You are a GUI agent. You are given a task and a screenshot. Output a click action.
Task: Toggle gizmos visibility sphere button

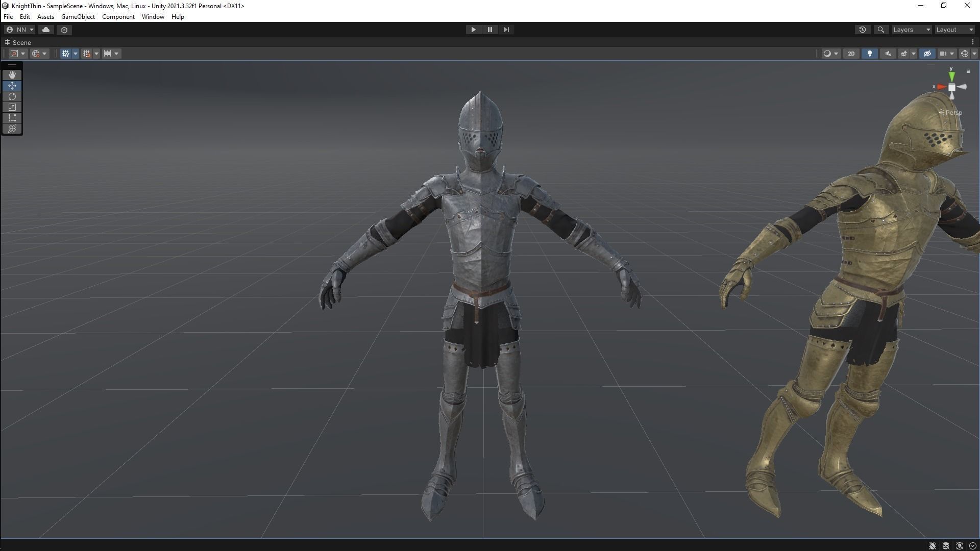pos(964,54)
